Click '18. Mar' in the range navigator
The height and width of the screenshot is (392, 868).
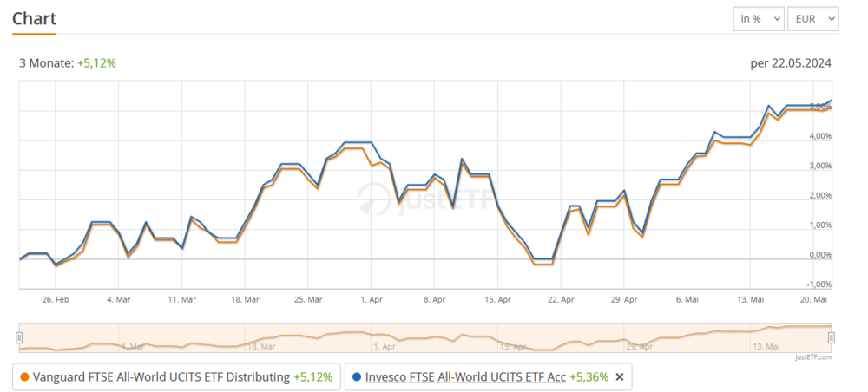pos(261,345)
